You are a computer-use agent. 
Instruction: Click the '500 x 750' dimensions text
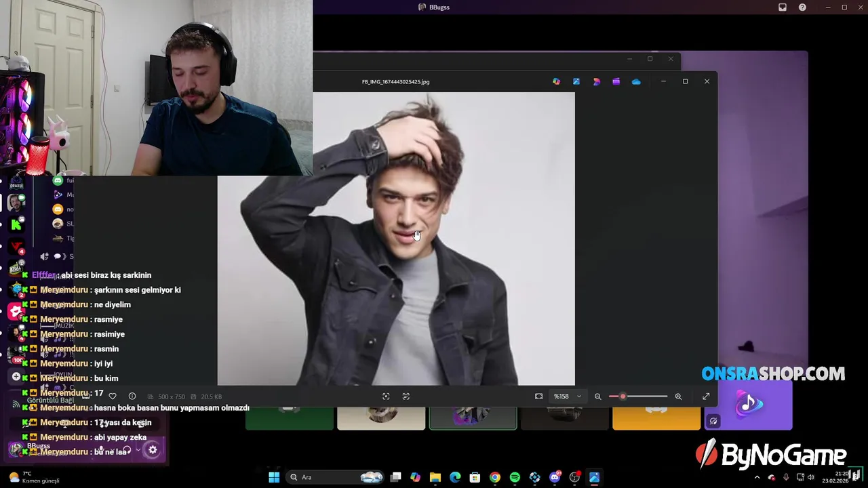click(x=171, y=396)
